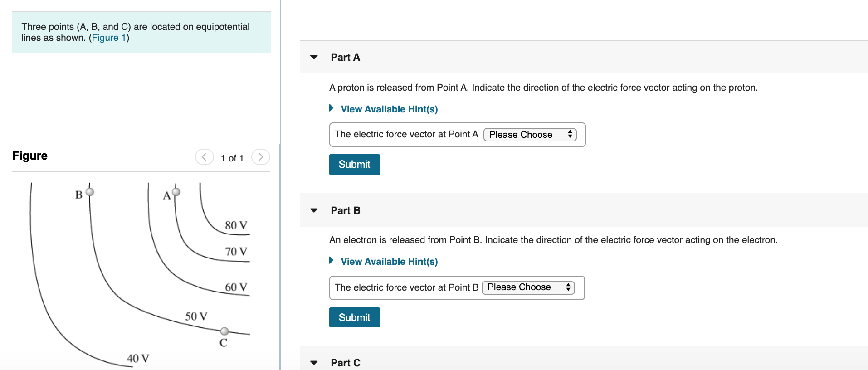Click the Part A heading
This screenshot has width=868, height=370.
pyautogui.click(x=345, y=57)
